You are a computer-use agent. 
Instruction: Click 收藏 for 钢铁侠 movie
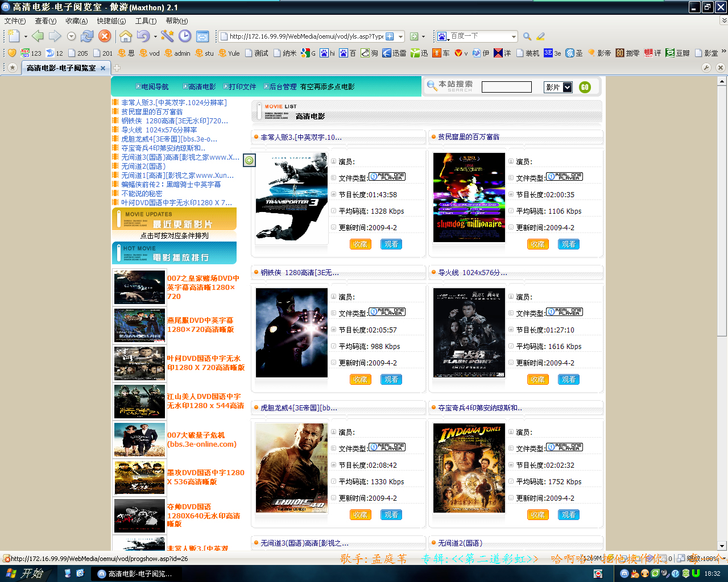click(x=361, y=380)
